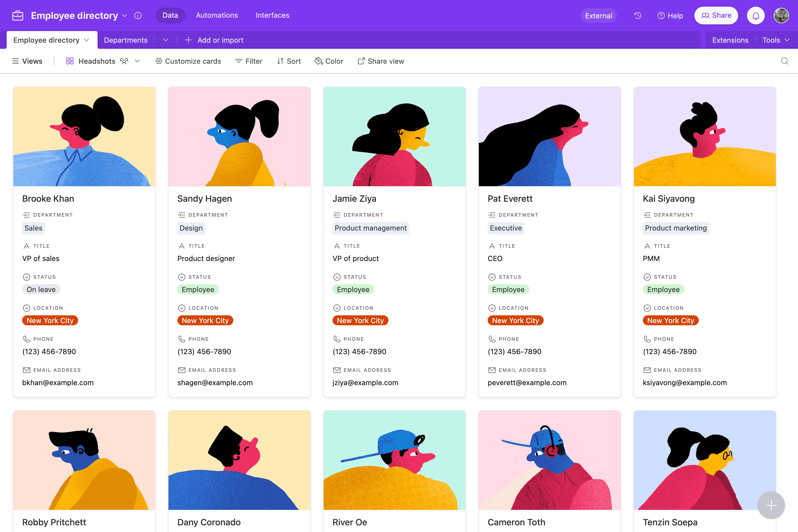Image resolution: width=798 pixels, height=532 pixels.
Task: Click Jamie Ziya's department field icon
Action: click(337, 215)
